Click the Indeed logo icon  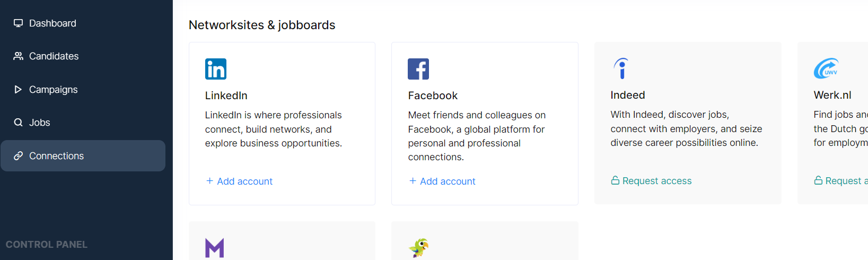click(621, 68)
